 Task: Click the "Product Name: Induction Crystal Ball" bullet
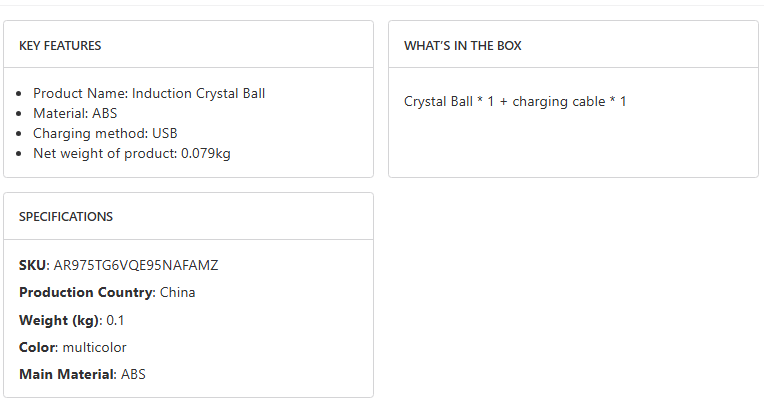click(149, 93)
